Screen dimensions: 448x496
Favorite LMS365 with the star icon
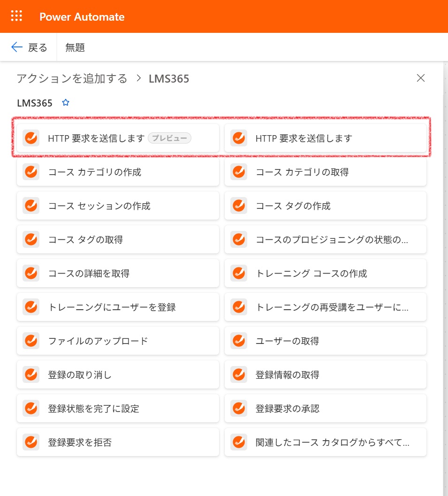coord(66,103)
